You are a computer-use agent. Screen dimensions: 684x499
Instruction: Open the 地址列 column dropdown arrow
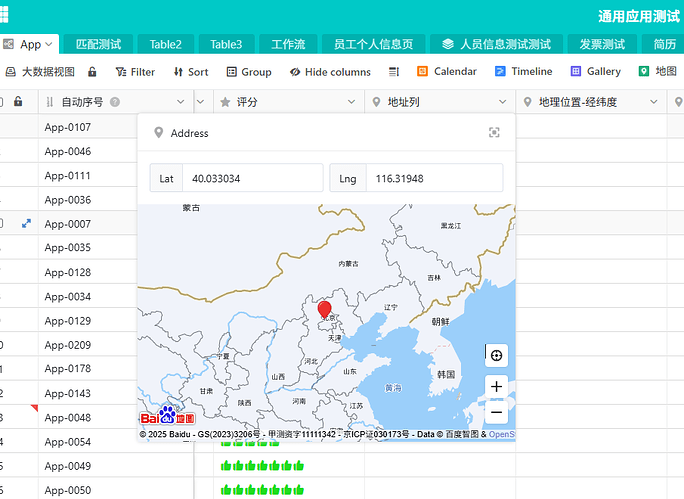point(503,102)
